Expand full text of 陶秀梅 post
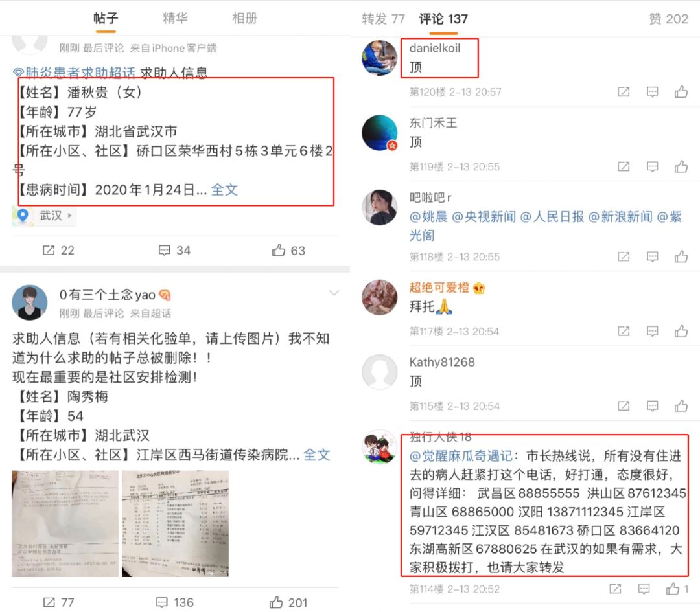 pyautogui.click(x=316, y=455)
